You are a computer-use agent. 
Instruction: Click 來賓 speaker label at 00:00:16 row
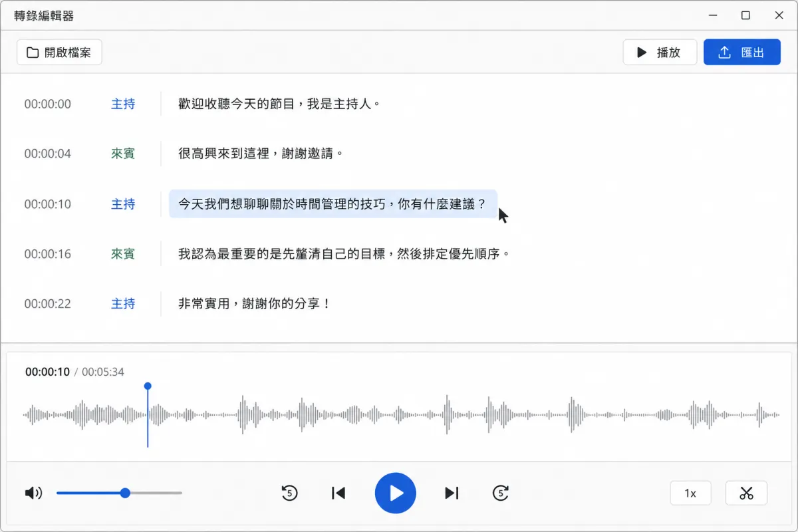pos(123,254)
